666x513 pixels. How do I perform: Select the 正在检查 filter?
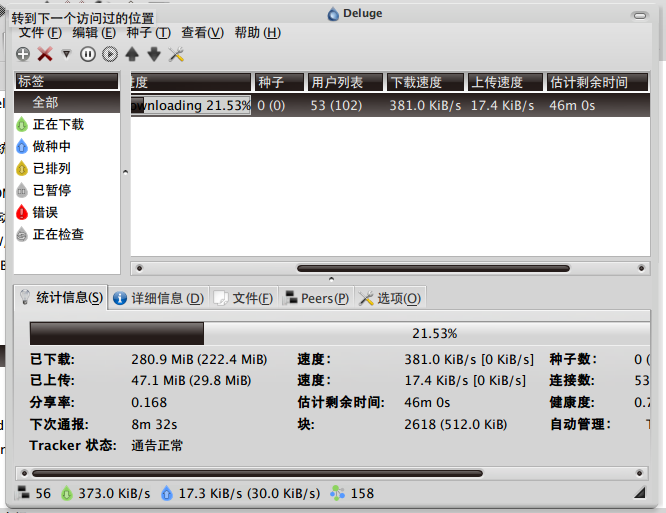point(67,234)
